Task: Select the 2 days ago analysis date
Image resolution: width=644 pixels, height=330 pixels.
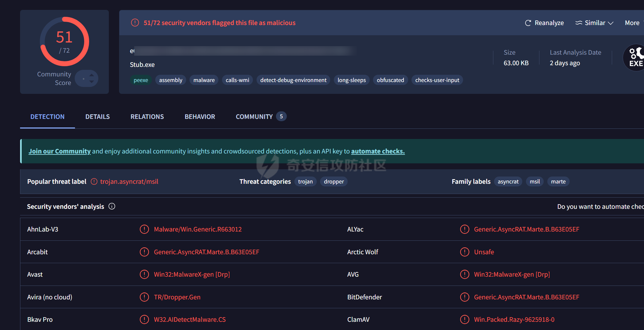Action: 565,63
